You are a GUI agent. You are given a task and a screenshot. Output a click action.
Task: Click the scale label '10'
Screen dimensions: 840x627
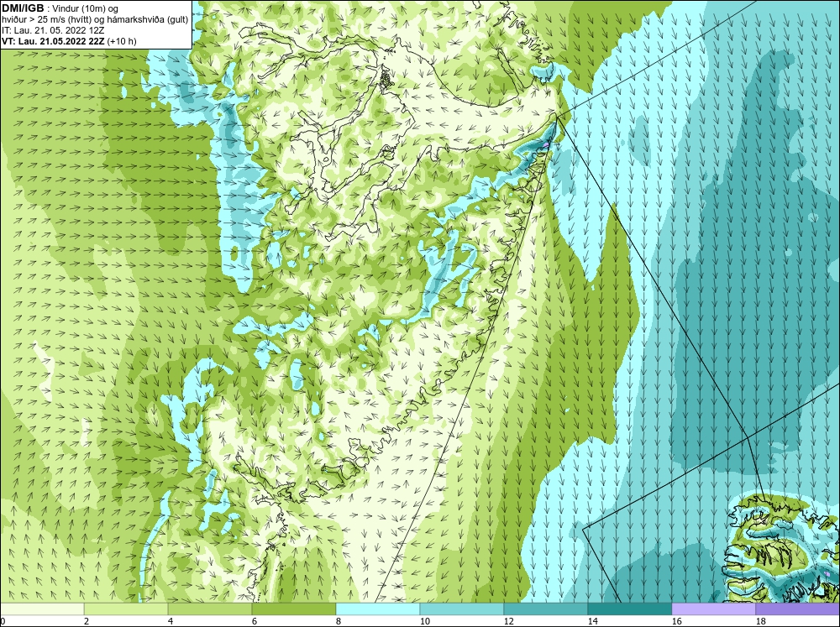point(424,621)
